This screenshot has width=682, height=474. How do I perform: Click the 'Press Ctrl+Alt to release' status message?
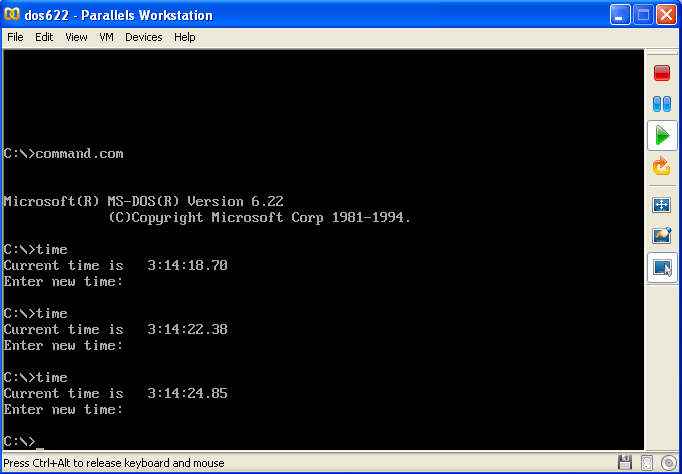(114, 463)
